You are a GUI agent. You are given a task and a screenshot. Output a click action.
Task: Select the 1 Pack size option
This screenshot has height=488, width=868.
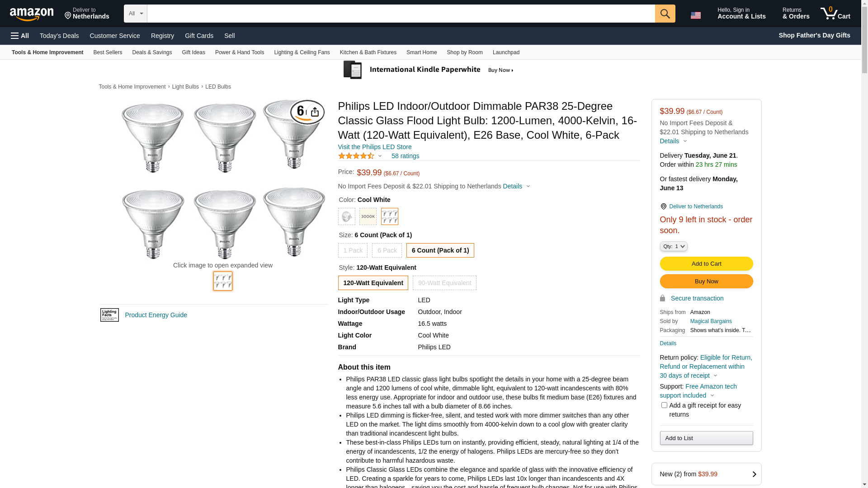(353, 250)
